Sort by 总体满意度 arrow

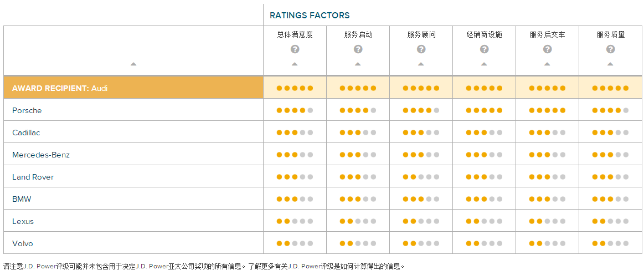click(x=295, y=64)
